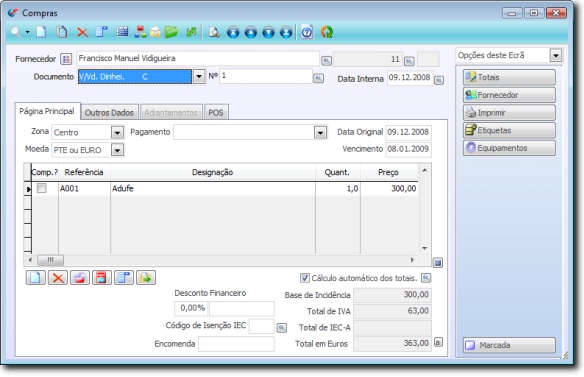584x377 pixels.
Task: Uncheck Cálculo automático dos totais checkbox
Action: pos(305,278)
